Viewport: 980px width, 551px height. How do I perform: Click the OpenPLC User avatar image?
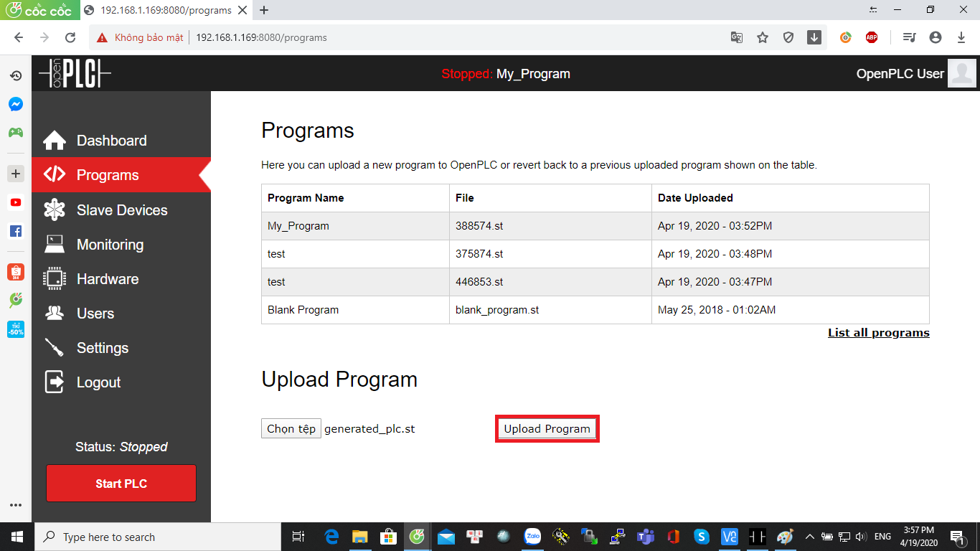(961, 73)
